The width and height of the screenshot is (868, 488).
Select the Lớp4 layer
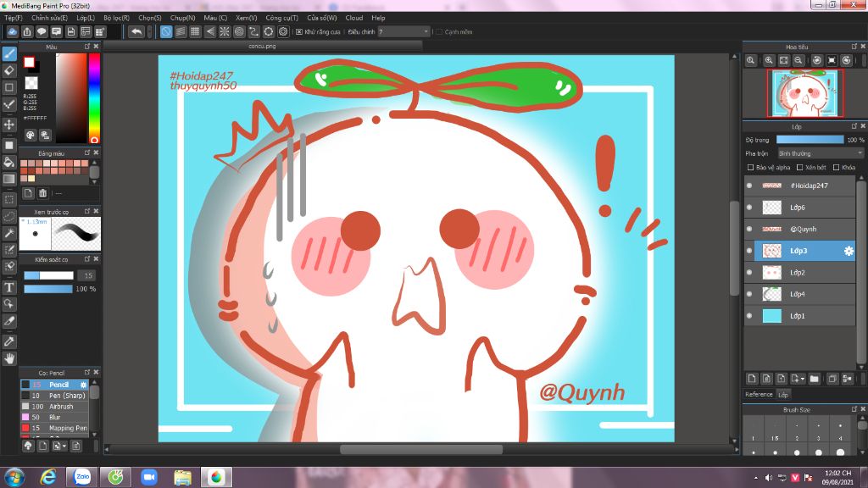click(x=800, y=294)
